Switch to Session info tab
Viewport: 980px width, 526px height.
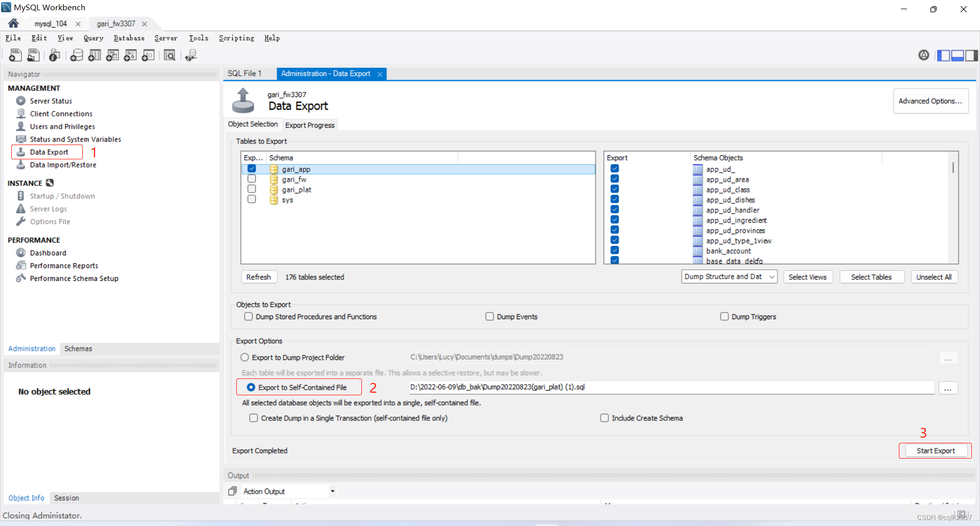(66, 497)
